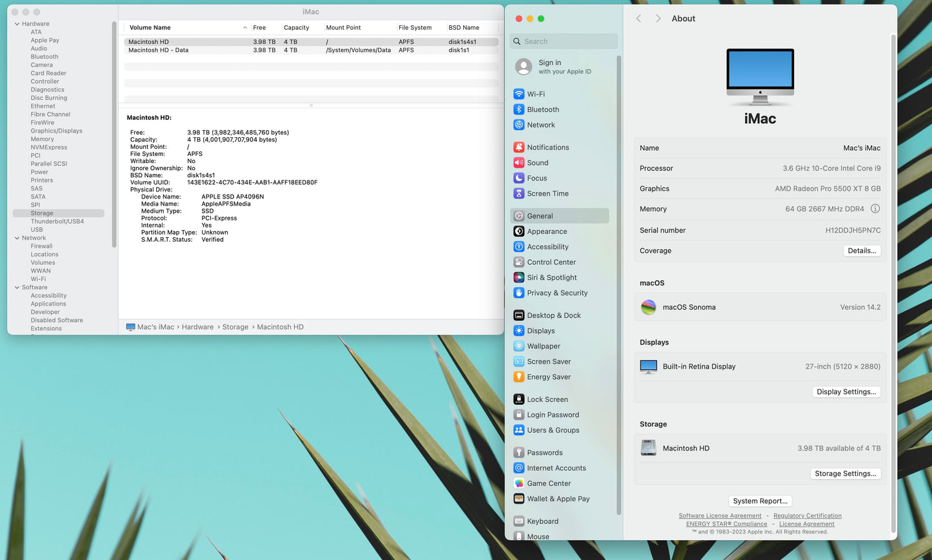Click the Storage Settings button
932x560 pixels.
coord(845,474)
